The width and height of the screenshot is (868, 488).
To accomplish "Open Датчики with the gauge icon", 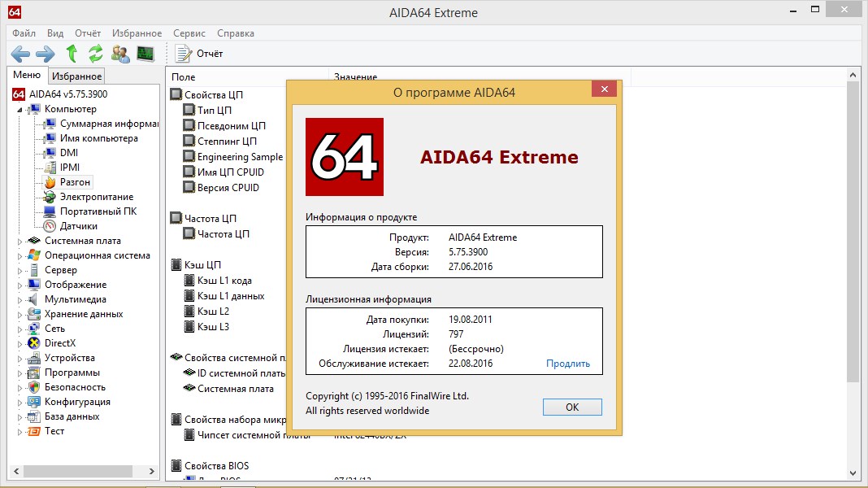I will pos(77,225).
